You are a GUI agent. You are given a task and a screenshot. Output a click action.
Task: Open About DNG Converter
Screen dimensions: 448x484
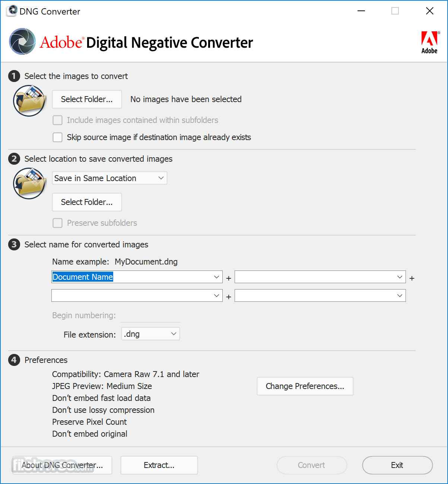[62, 465]
